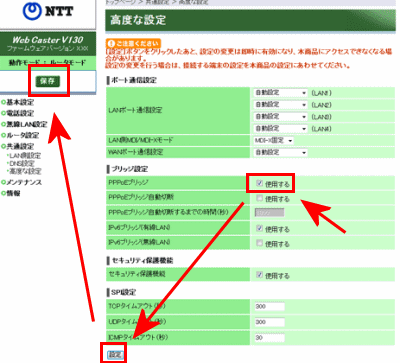
Task: Click the 設定 apply button at bottom
Action: pyautogui.click(x=115, y=355)
